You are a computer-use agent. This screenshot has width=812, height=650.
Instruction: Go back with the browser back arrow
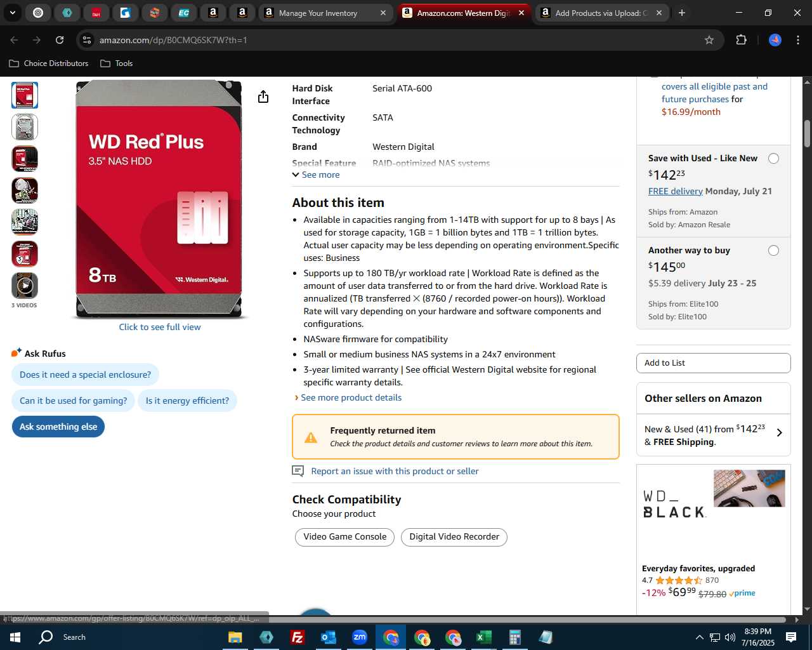(14, 40)
